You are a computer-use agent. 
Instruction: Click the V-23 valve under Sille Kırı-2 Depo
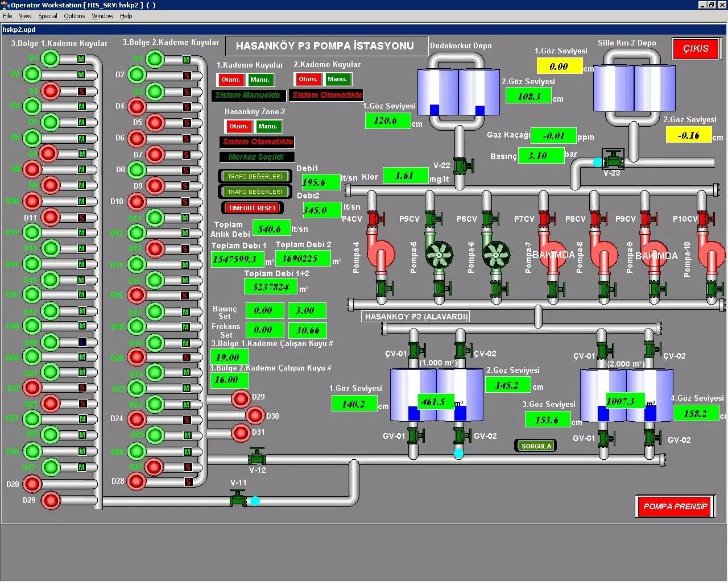(x=613, y=159)
